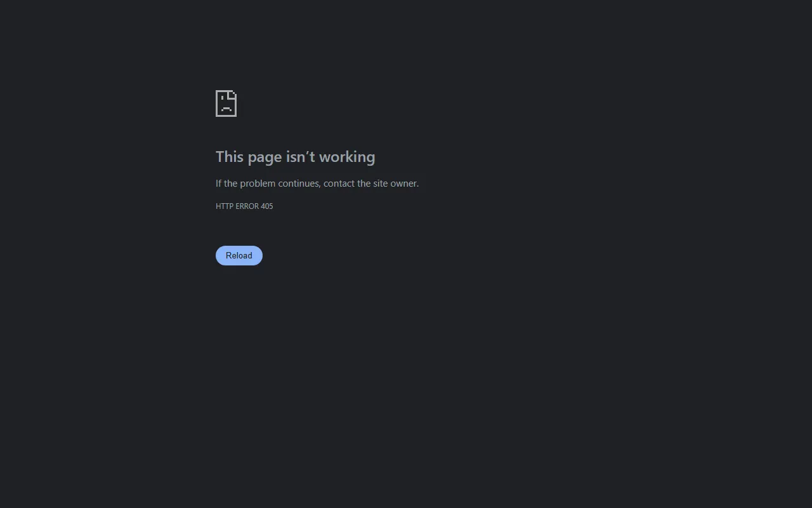Click the word "working" in the heading
The width and height of the screenshot is (812, 508).
point(347,157)
